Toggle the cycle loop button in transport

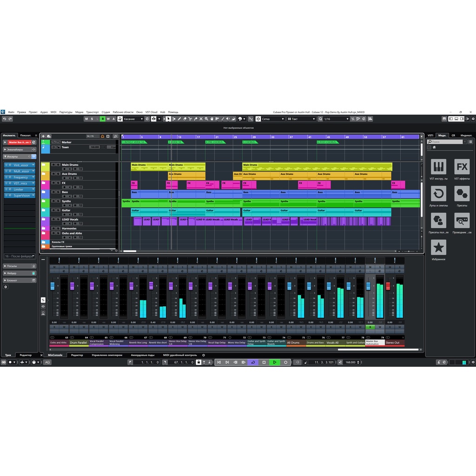253,362
